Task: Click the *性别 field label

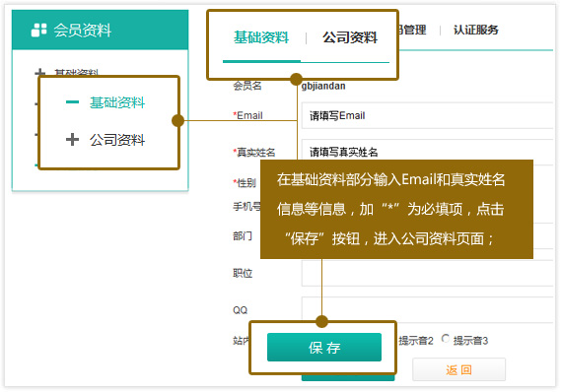Action: click(245, 183)
